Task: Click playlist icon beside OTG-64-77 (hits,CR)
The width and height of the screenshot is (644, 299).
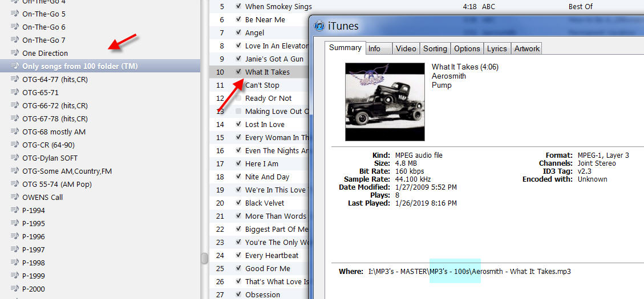Action: (x=15, y=79)
